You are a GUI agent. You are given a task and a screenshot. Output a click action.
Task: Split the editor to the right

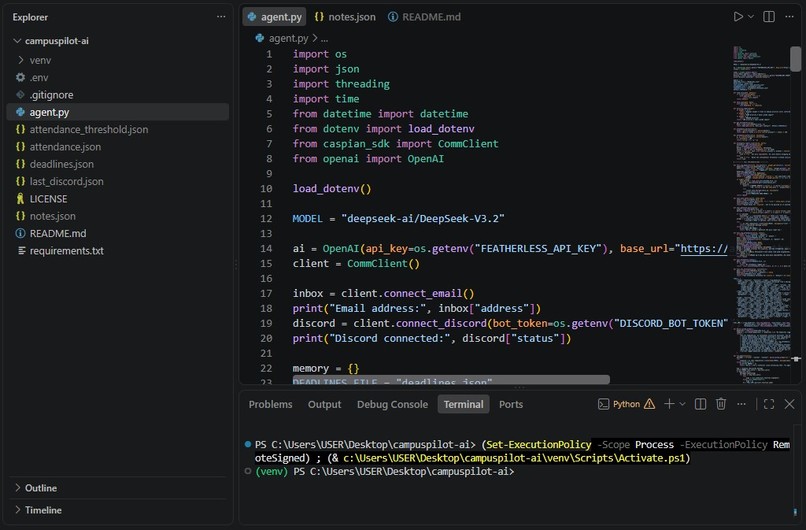[769, 17]
